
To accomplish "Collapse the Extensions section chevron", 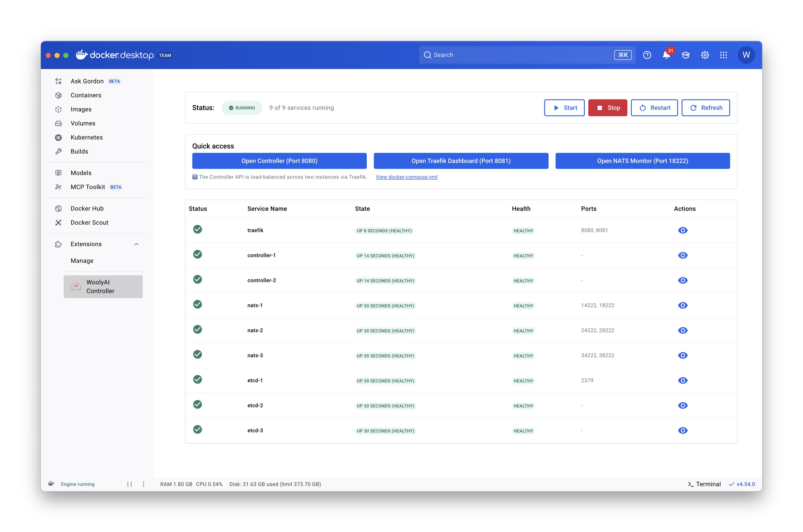I will click(137, 244).
